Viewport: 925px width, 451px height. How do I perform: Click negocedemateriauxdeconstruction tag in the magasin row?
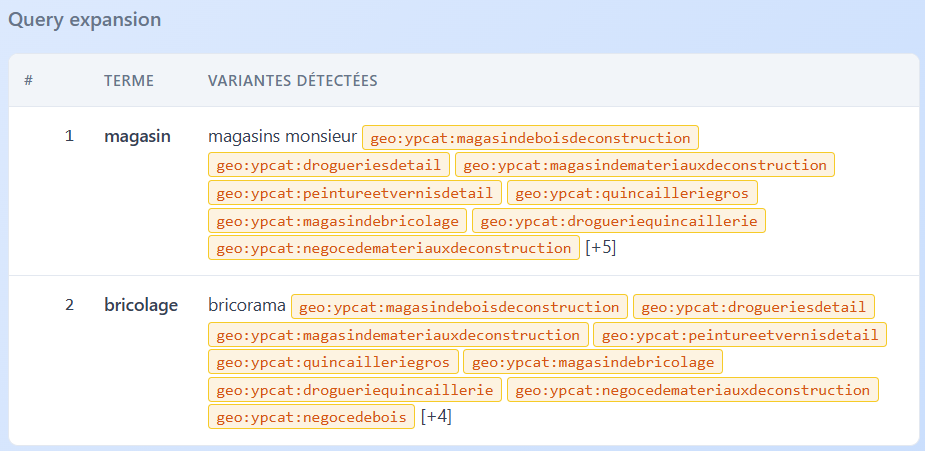393,248
